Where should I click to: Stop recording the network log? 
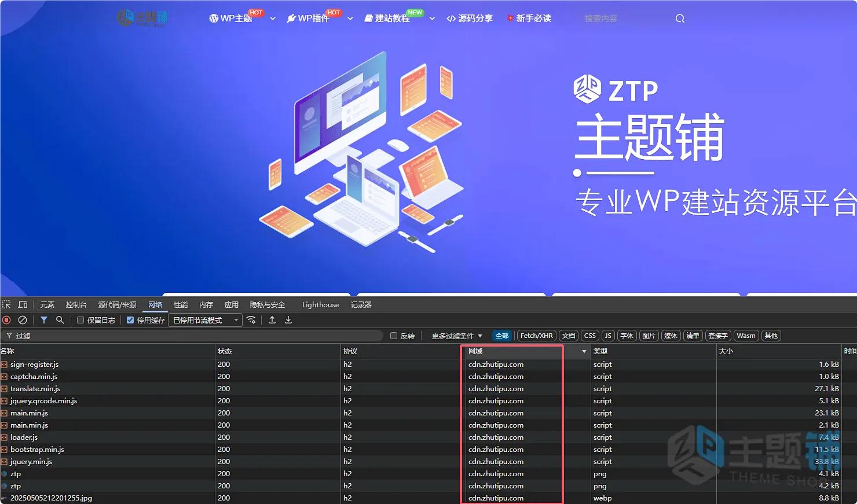pos(7,320)
